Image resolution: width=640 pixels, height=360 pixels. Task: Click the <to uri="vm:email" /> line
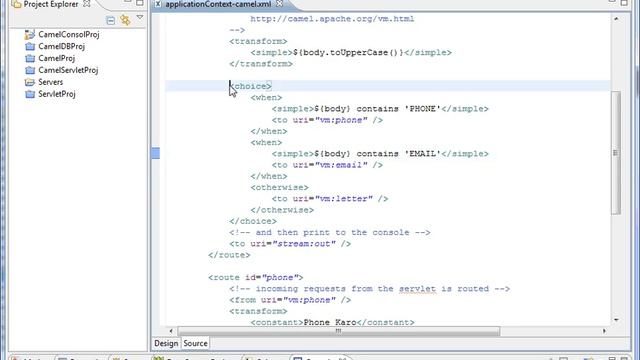tap(327, 165)
